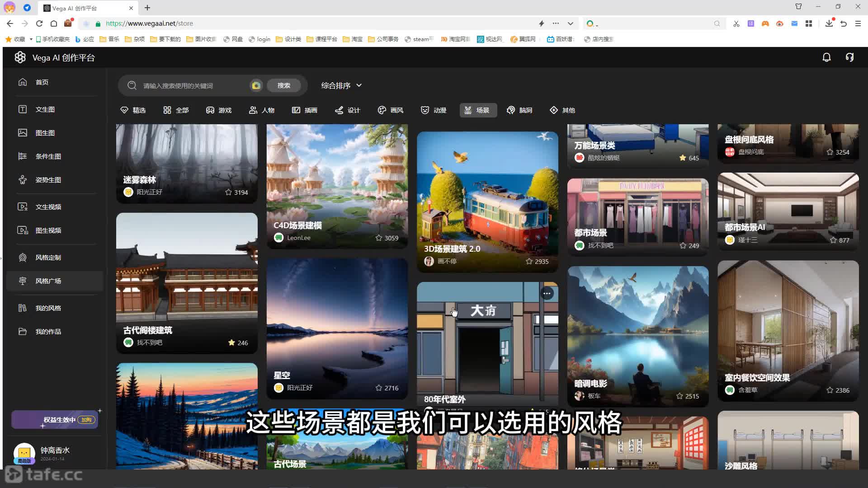The image size is (868, 488).
Task: Favorite the 星空 style star
Action: (x=379, y=388)
